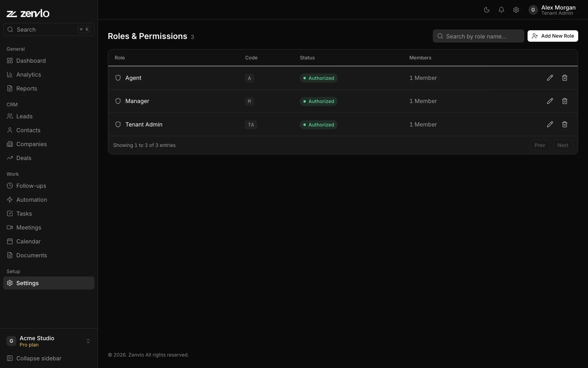Open Analytics in sidebar

coord(49,74)
